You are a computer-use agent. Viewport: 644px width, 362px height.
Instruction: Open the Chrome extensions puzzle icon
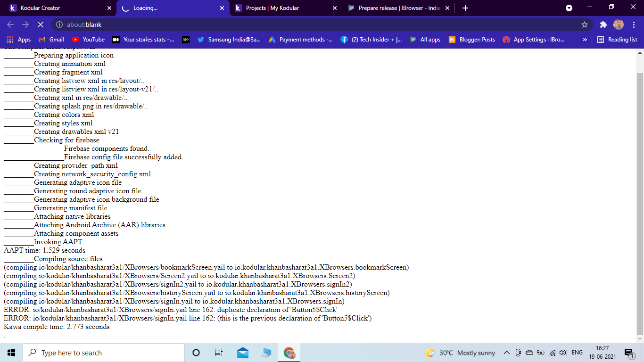pyautogui.click(x=603, y=25)
